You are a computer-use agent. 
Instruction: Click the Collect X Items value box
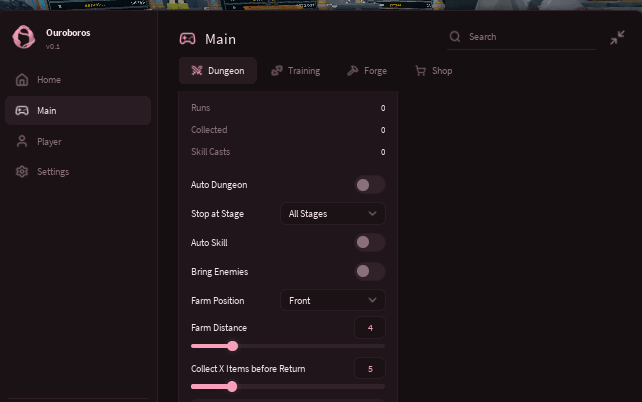pyautogui.click(x=370, y=368)
